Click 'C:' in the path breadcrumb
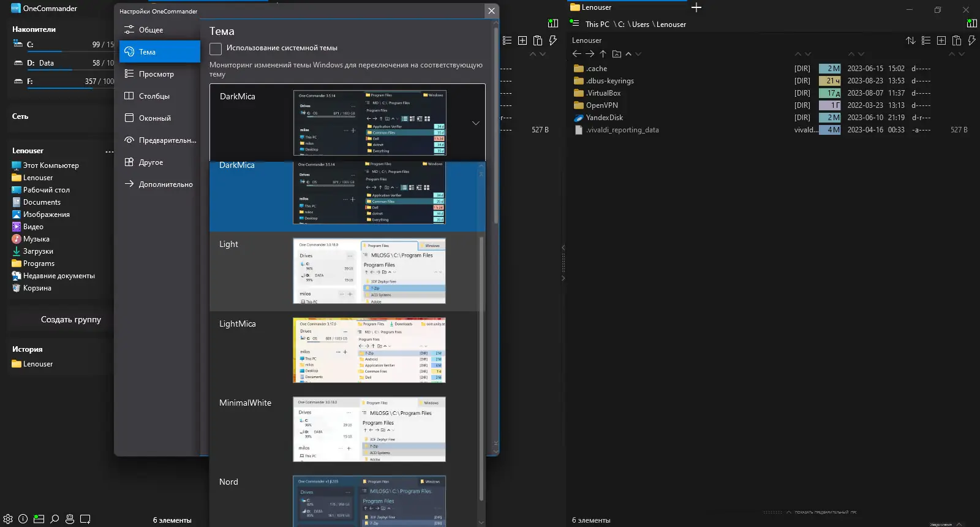 (x=621, y=25)
